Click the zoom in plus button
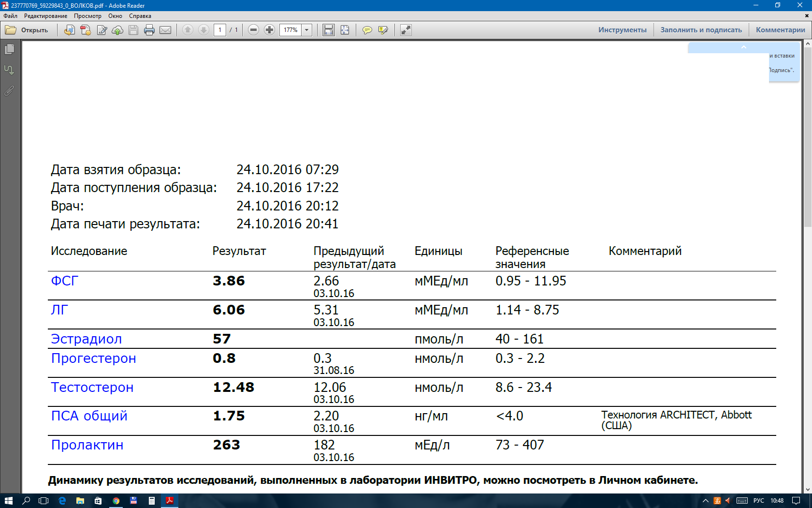 pyautogui.click(x=269, y=30)
